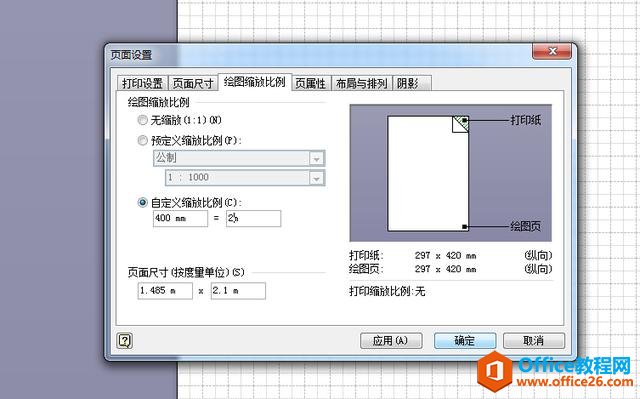The height and width of the screenshot is (399, 640).
Task: Click the 绘图页 marker in preview
Action: click(x=464, y=226)
